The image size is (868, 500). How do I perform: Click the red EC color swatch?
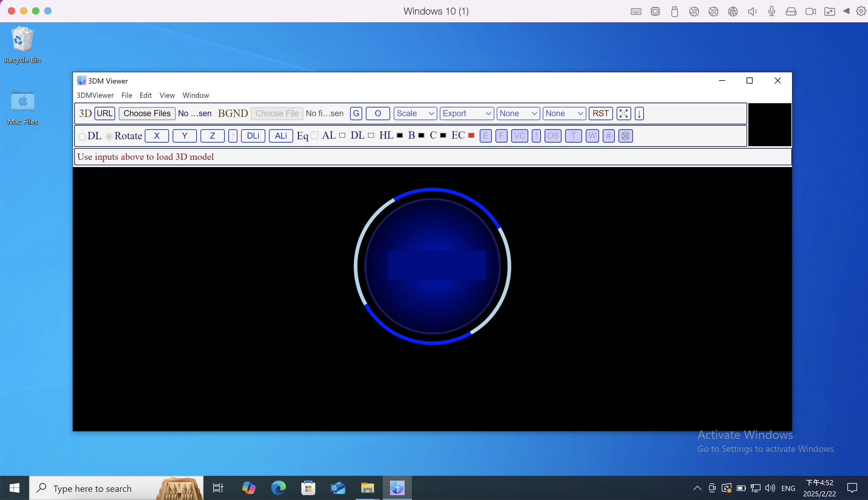point(471,135)
